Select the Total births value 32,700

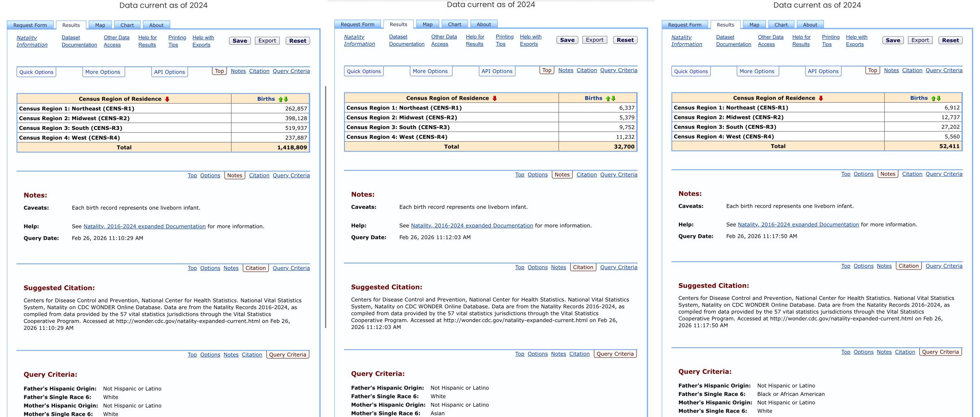(x=624, y=147)
